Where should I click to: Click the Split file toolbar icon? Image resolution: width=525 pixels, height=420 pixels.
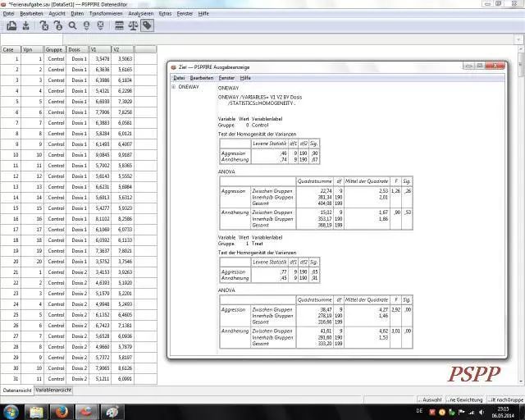pyautogui.click(x=119, y=25)
